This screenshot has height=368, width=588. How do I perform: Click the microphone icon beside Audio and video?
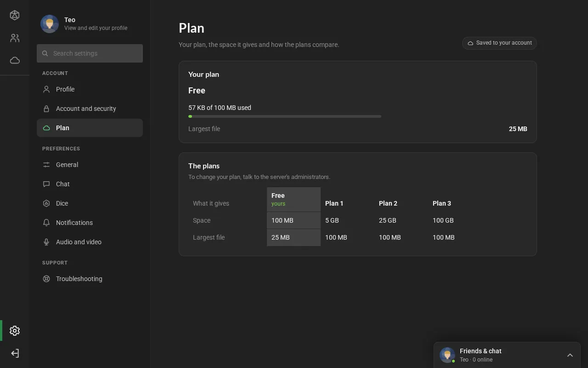click(46, 242)
